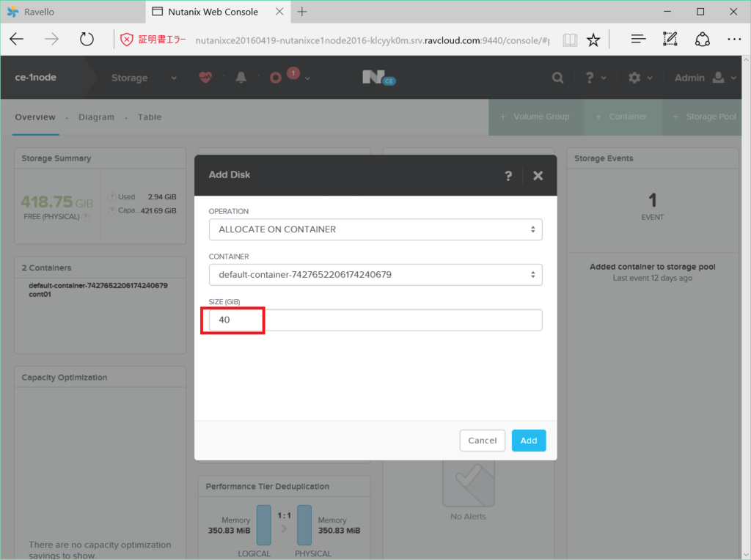Screen dimensions: 751x560
Task: Click the 1 Event count
Action: click(x=652, y=200)
